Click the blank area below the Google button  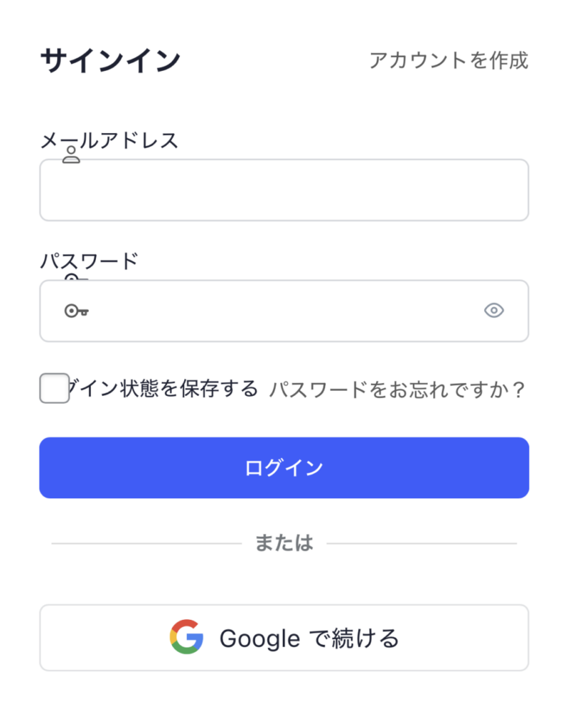[284, 700]
